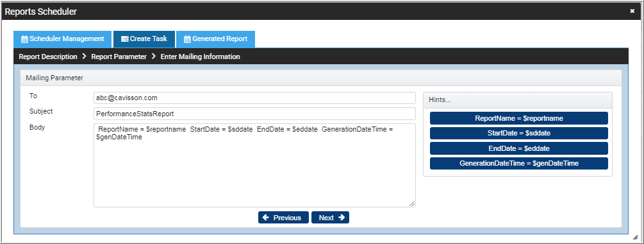The height and width of the screenshot is (244, 644).
Task: Click left arrow icon on Previous button
Action: click(266, 217)
